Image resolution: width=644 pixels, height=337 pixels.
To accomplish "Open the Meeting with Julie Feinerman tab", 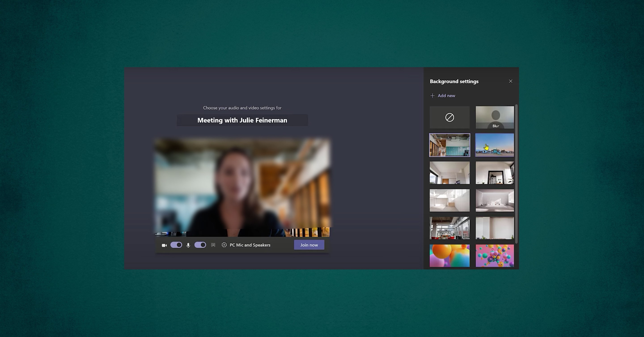I will point(242,120).
